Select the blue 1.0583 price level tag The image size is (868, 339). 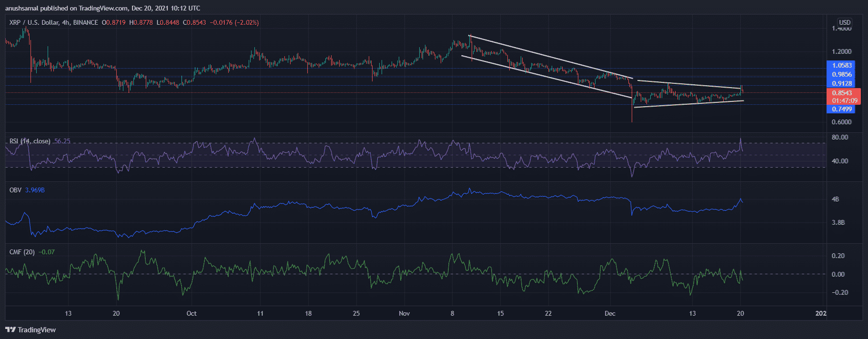(x=841, y=65)
